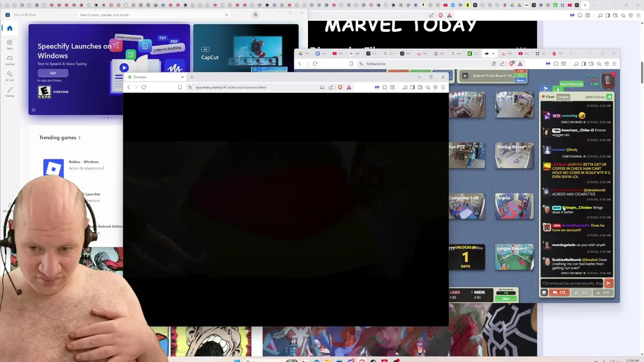
Task: Open music note icon in Emby toolbar
Action: (405, 87)
